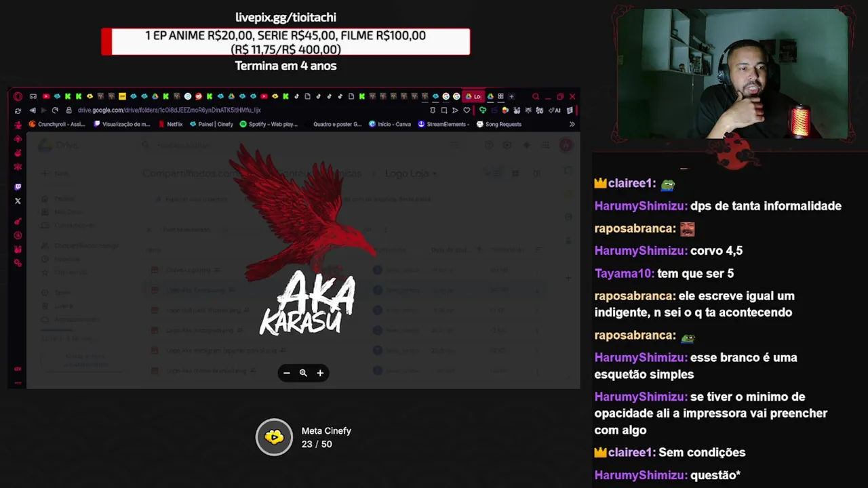Click the AKA Karasu crow logo preview

coord(304,241)
